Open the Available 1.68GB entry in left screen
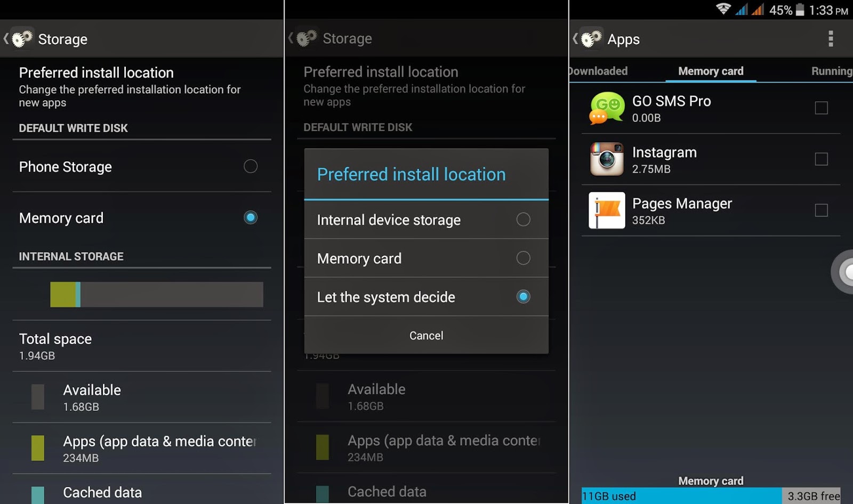This screenshot has width=853, height=504. [142, 397]
